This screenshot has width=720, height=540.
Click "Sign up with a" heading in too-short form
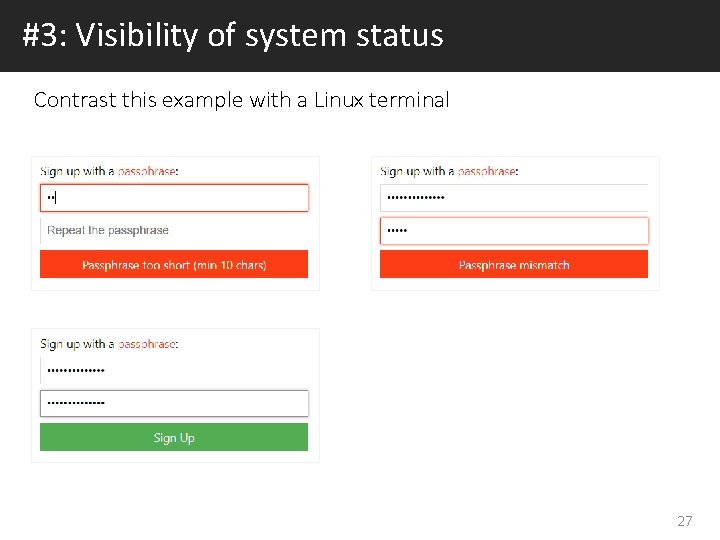[x=77, y=172]
